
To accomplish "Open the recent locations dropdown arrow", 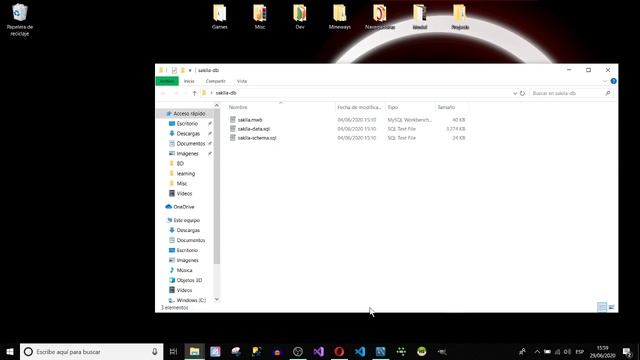I will [185, 93].
